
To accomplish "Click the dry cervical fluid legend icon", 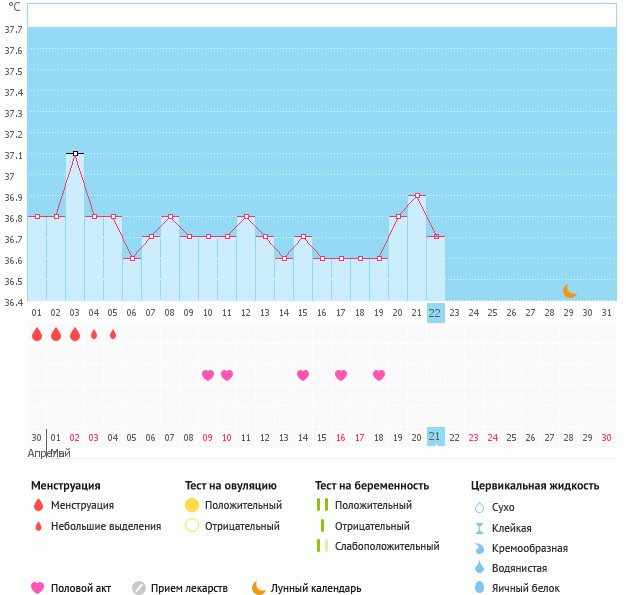I will 479,507.
